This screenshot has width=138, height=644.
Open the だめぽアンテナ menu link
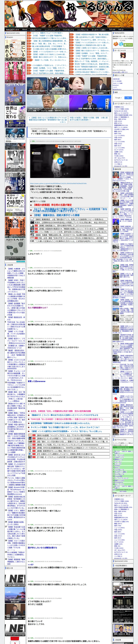[x=36, y=30]
